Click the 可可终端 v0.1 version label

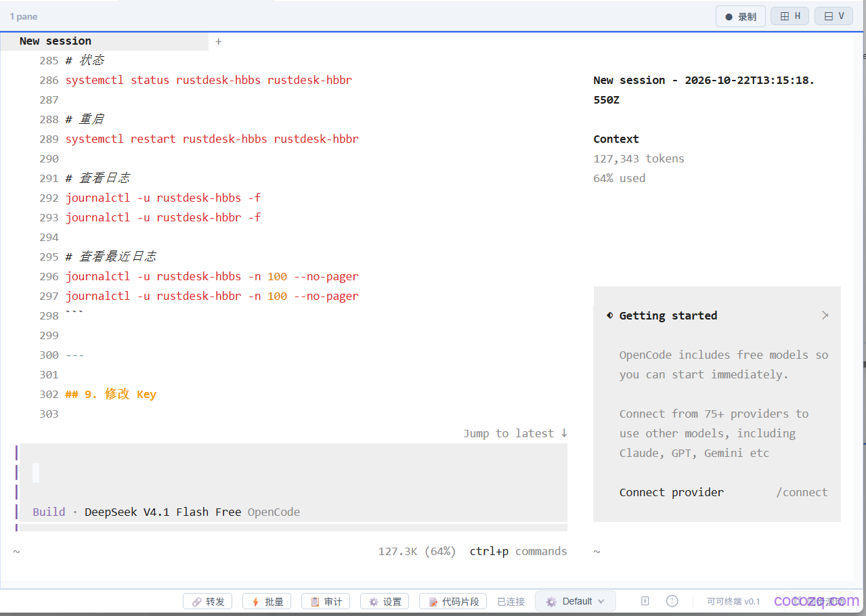[x=733, y=601]
